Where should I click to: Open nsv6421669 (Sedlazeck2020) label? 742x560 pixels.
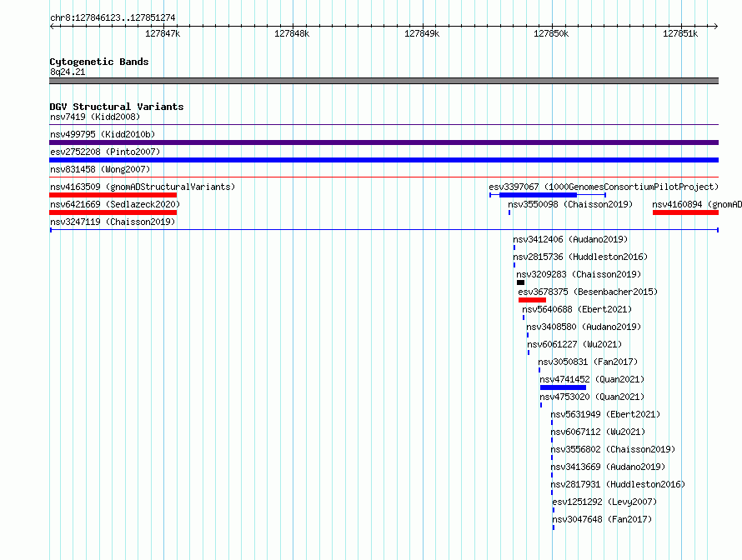[115, 204]
